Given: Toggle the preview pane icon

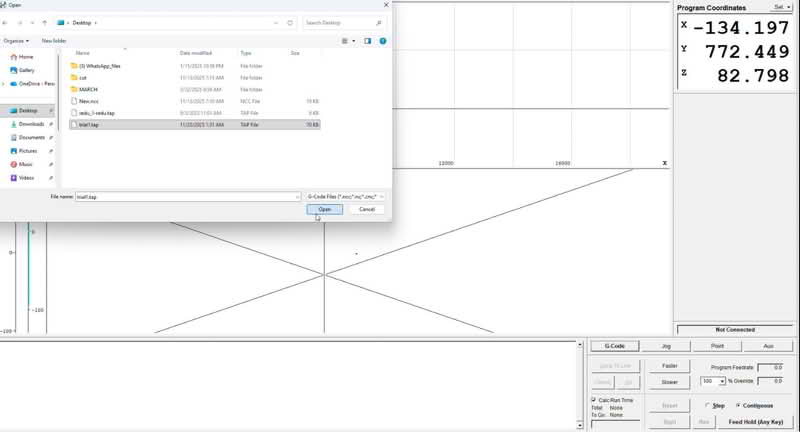Looking at the screenshot, I should click(x=368, y=41).
